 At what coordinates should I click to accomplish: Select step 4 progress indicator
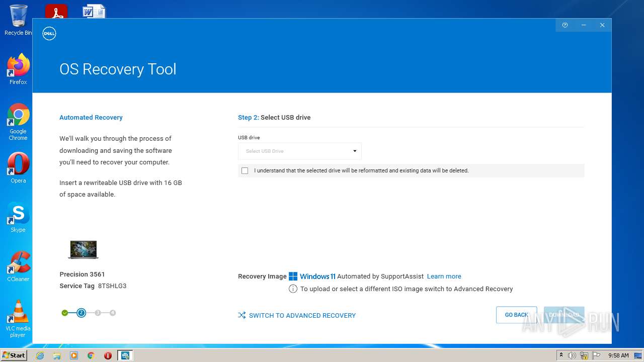tap(113, 313)
